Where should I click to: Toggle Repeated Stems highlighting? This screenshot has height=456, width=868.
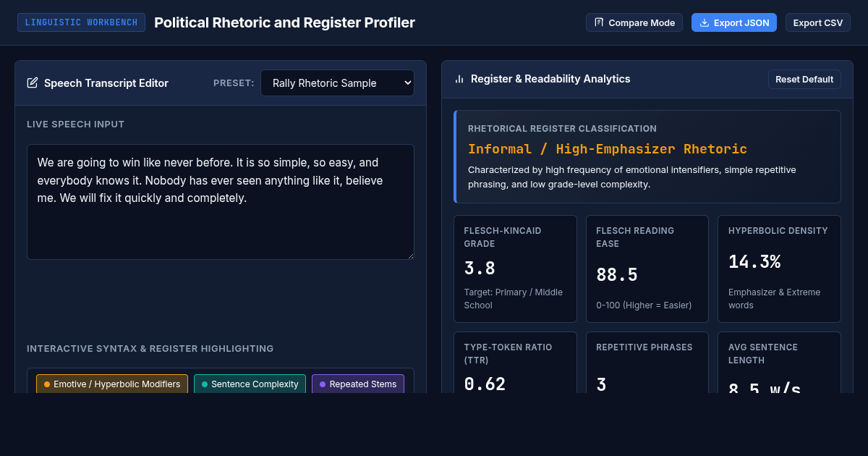358,384
